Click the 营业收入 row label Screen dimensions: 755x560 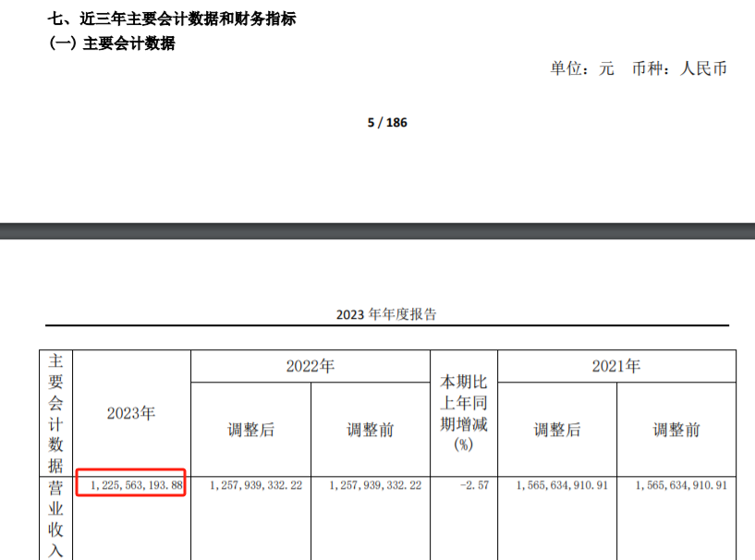pyautogui.click(x=56, y=517)
